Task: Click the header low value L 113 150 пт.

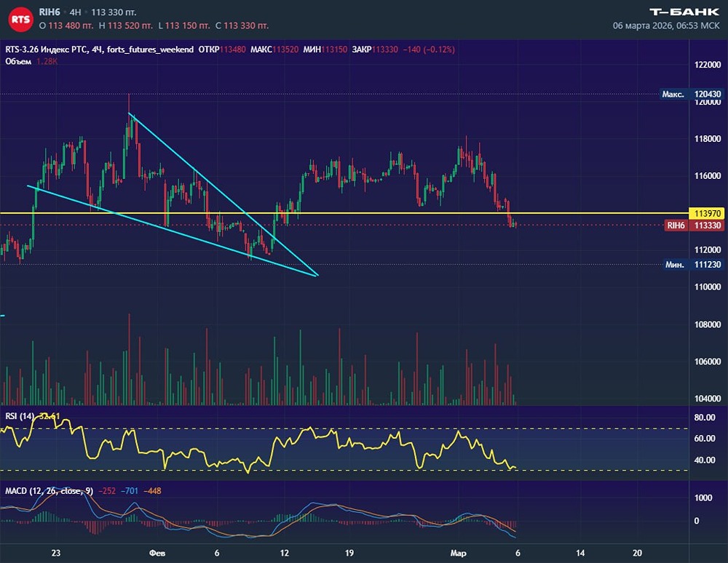Action: click(184, 25)
